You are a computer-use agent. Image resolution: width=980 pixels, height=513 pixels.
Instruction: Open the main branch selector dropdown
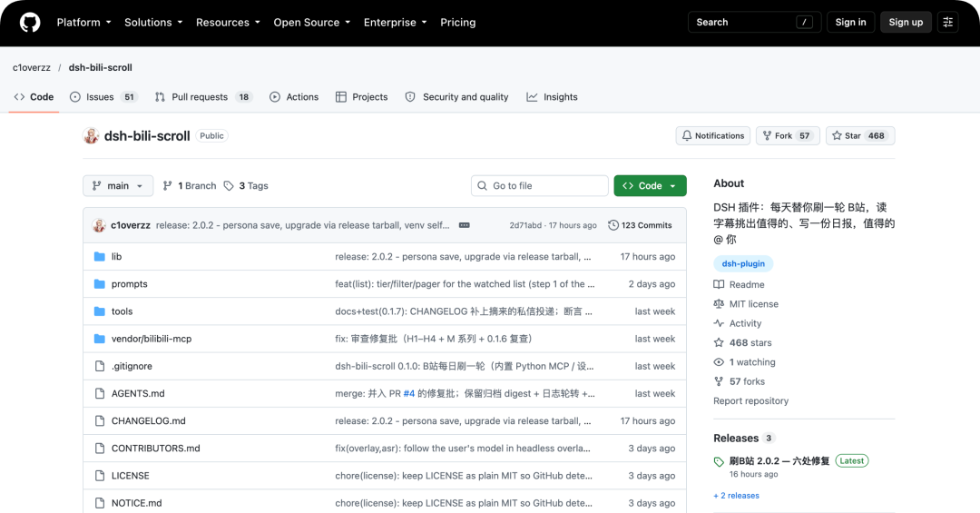118,186
